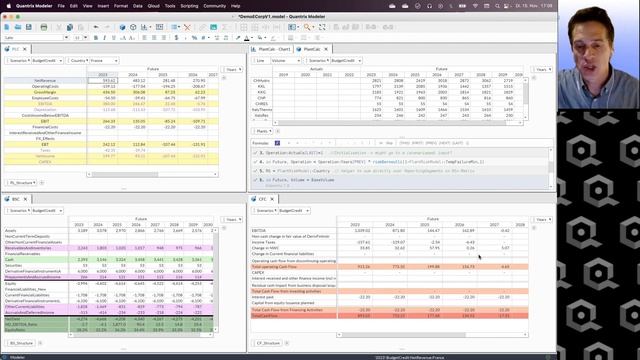Toggle the checkmark on formula 6
Viewport: 640px width, 360px height.
coord(256,180)
